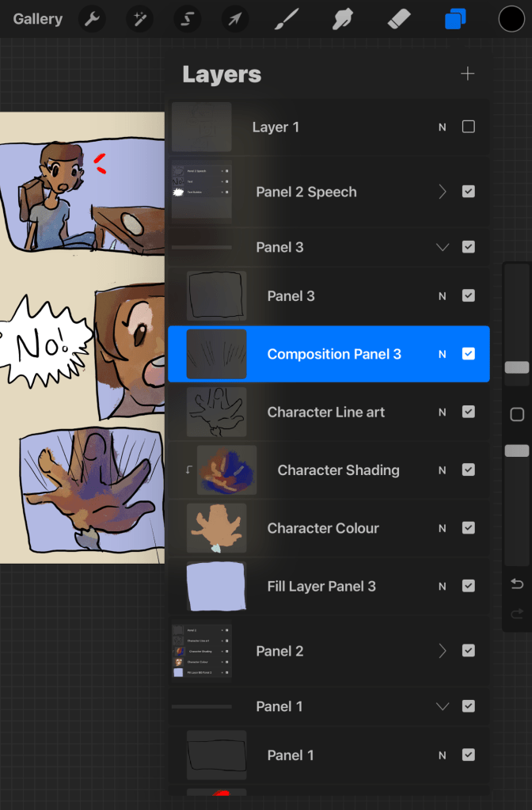Open the Actions wrench menu
Screen dimensions: 532x810
coord(93,18)
